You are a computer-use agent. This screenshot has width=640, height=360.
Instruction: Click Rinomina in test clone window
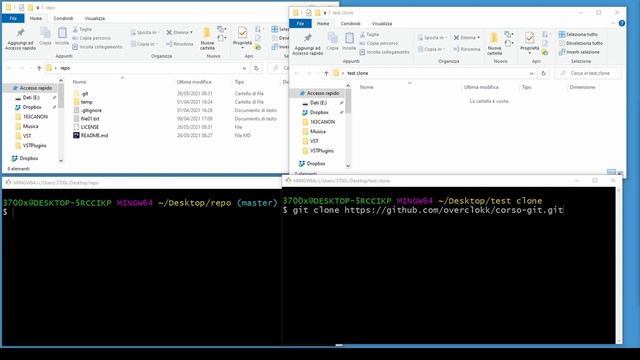click(x=467, y=49)
